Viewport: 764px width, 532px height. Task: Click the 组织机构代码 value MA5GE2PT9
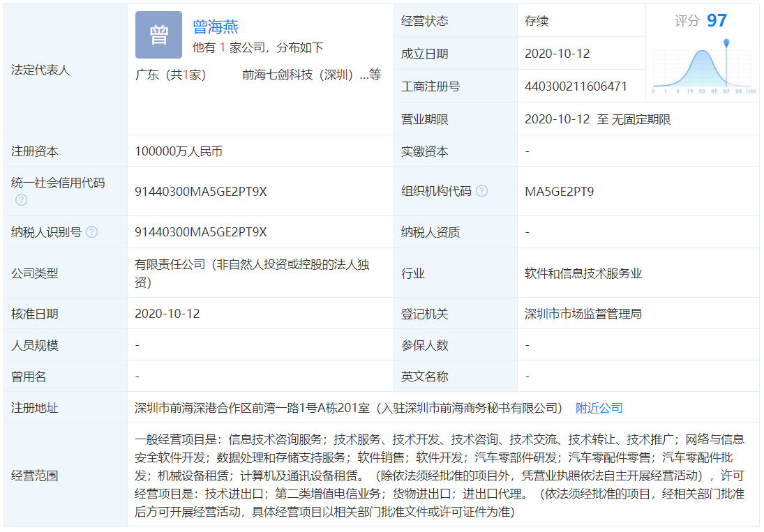point(560,191)
